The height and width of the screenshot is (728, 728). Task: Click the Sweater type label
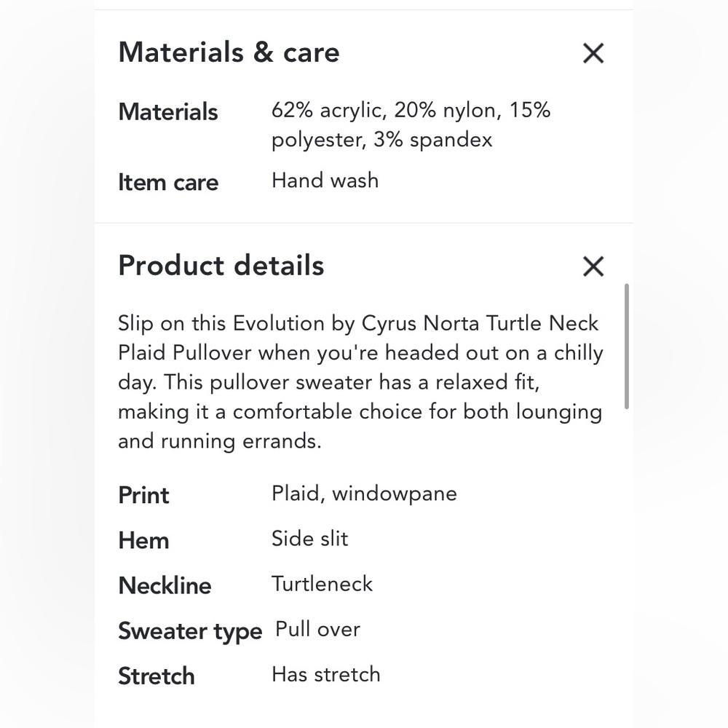(x=189, y=630)
